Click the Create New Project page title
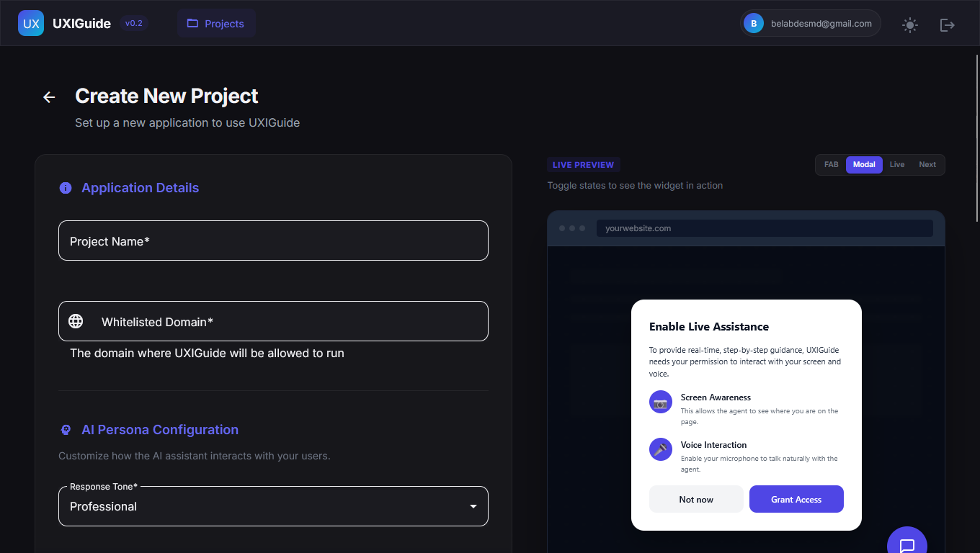The width and height of the screenshot is (980, 553). (x=166, y=96)
